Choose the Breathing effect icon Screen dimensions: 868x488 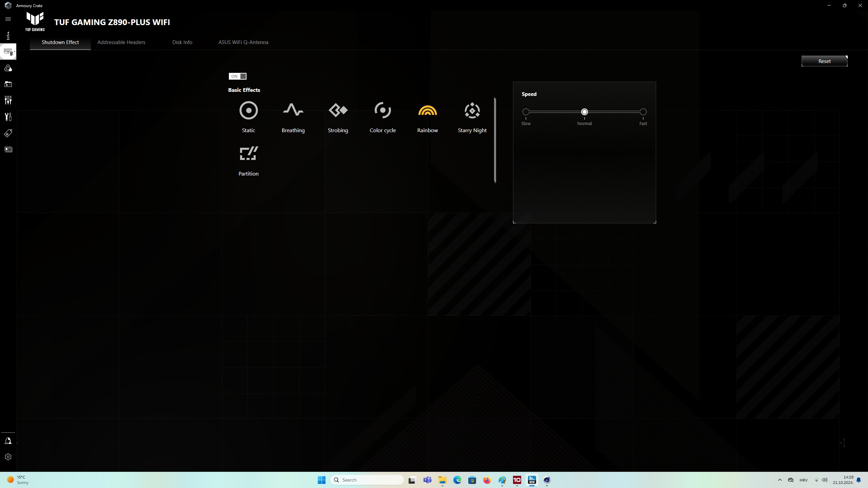point(293,110)
